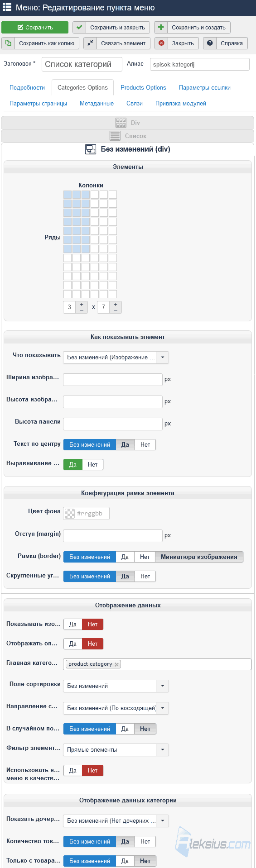
Task: Click the Отступ (margin) input field
Action: click(113, 535)
